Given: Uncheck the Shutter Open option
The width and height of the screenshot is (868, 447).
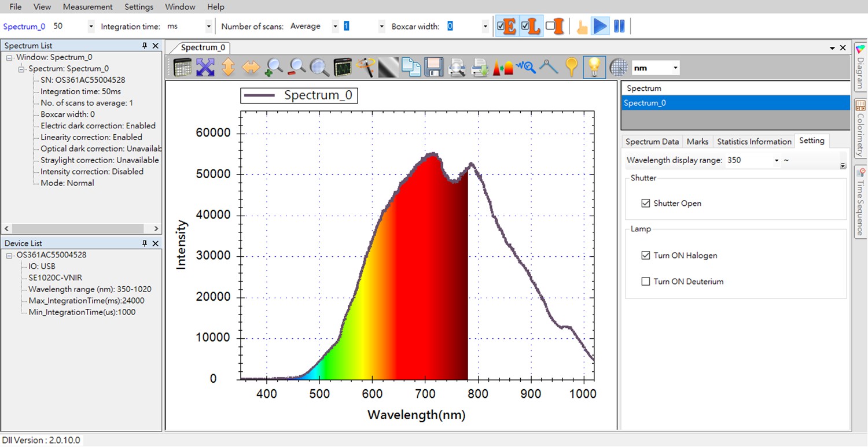Looking at the screenshot, I should pyautogui.click(x=646, y=203).
